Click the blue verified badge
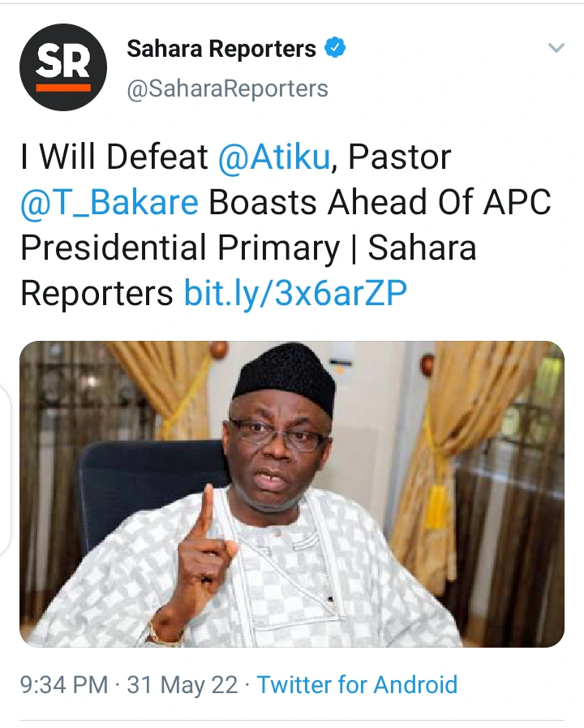584x728 pixels. (336, 49)
